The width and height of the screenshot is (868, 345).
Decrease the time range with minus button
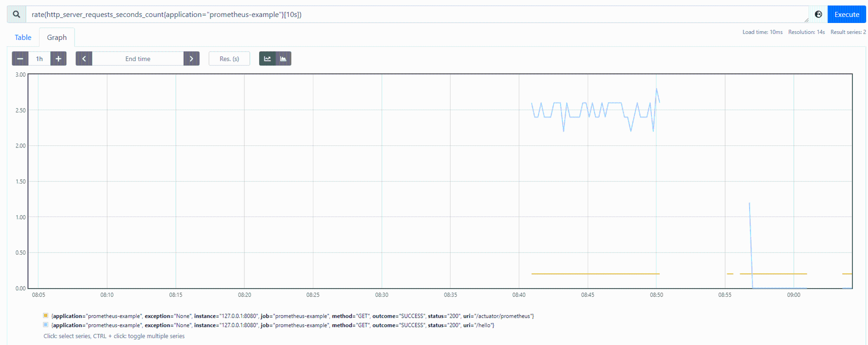point(20,59)
